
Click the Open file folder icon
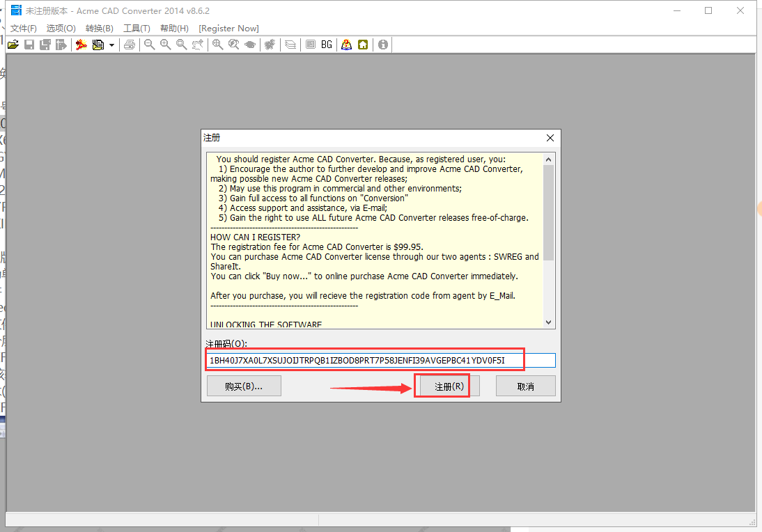pos(13,45)
